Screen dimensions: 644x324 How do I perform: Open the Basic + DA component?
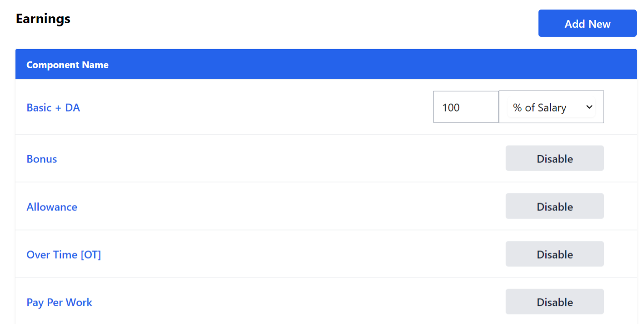[x=53, y=108]
